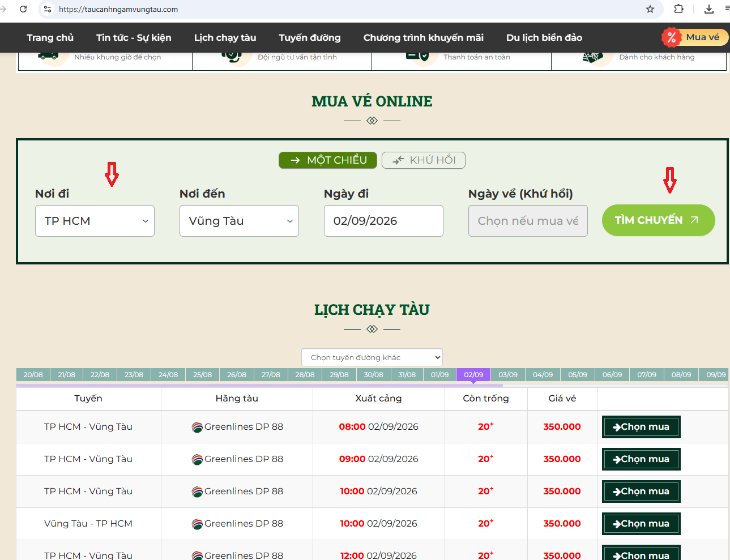Open the Trang chủ menu item

click(50, 37)
